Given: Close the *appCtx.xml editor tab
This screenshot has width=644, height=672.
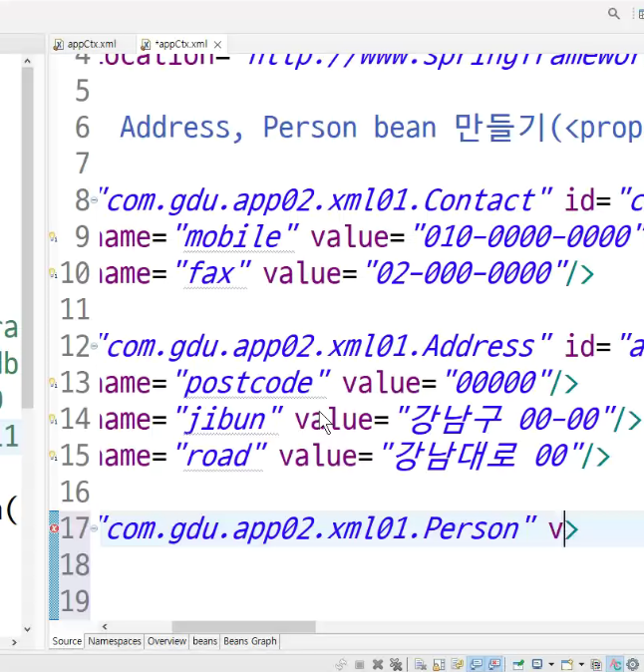Looking at the screenshot, I should tap(217, 45).
